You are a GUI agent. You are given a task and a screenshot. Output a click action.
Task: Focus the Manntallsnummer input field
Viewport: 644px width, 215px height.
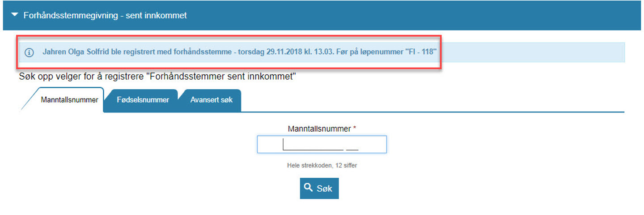click(x=322, y=145)
